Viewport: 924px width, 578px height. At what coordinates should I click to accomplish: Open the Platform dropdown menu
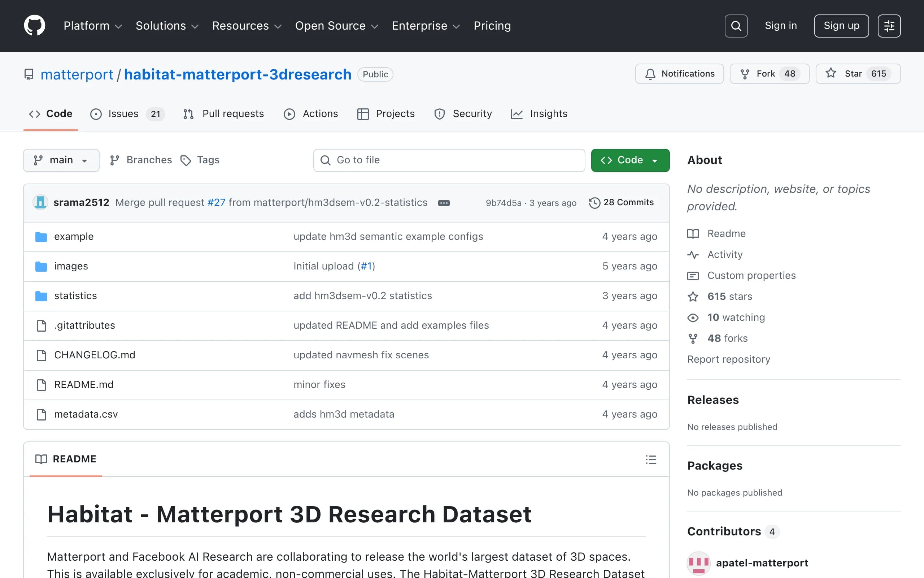tap(93, 26)
